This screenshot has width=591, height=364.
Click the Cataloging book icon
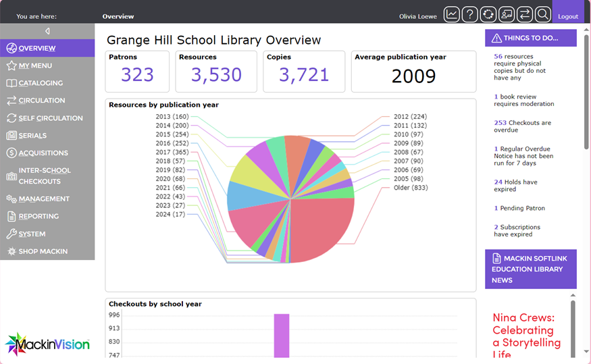(11, 83)
